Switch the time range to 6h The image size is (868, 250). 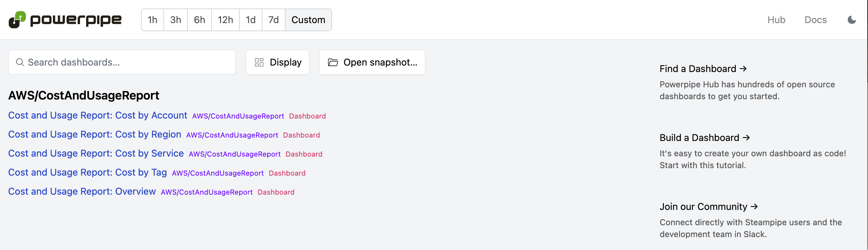coord(199,20)
